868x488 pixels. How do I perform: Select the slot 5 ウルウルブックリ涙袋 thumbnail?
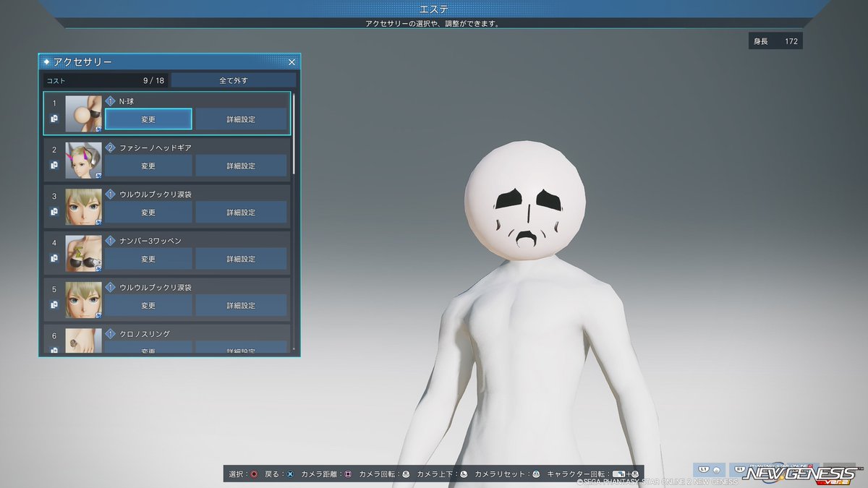83,299
